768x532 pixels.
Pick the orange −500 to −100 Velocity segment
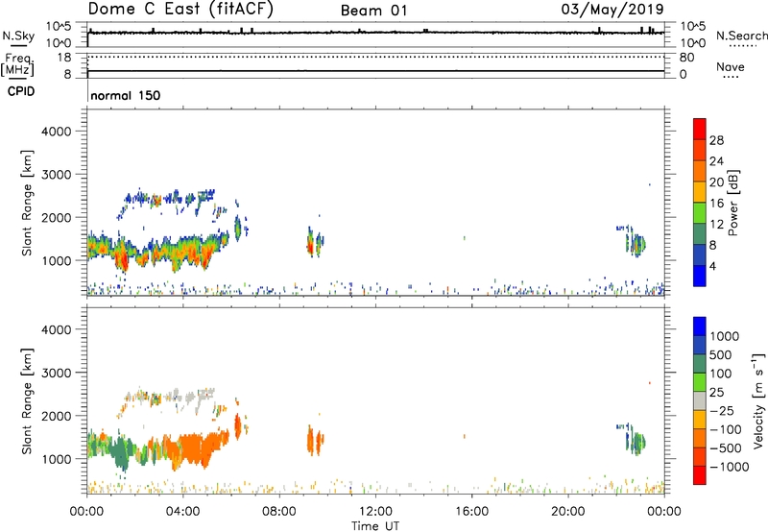(700, 438)
